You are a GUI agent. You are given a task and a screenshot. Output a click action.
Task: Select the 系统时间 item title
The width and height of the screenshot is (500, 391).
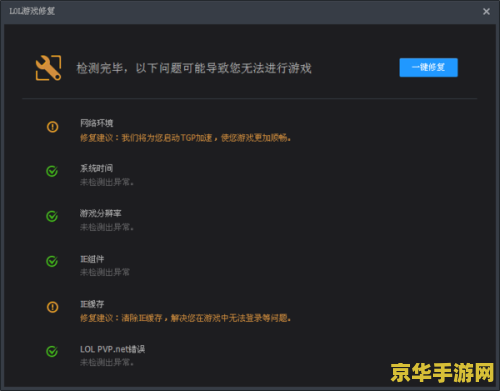(x=96, y=168)
